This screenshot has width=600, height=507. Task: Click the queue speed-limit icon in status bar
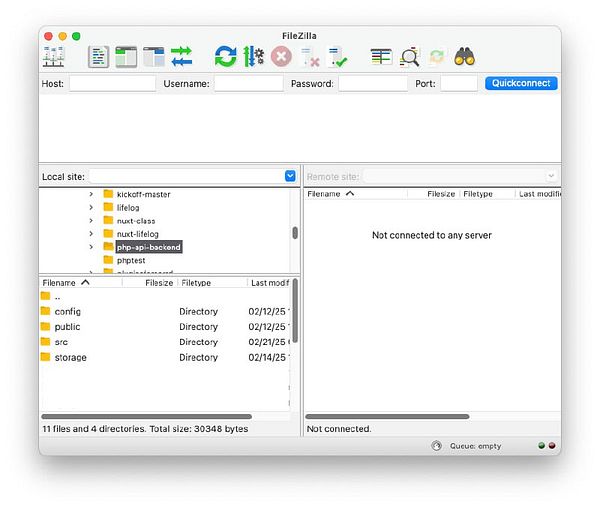pyautogui.click(x=437, y=446)
